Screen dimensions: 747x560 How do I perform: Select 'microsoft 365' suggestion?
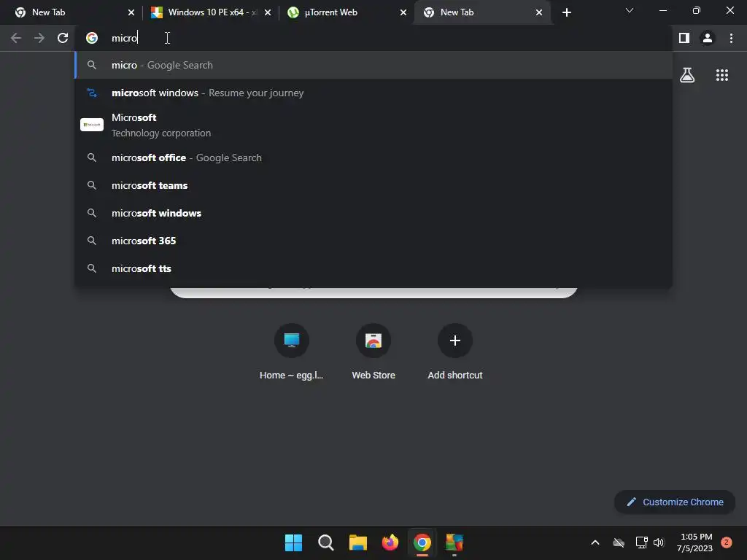pos(373,241)
